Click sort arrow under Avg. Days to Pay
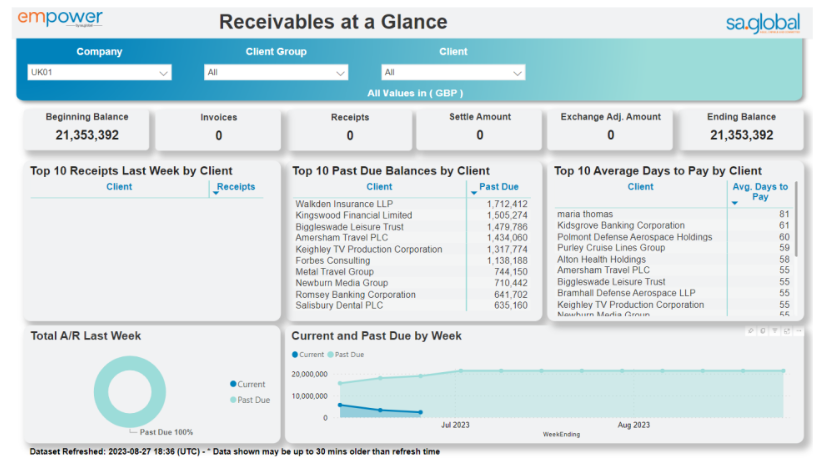This screenshot has height=466, width=829. coord(734,203)
